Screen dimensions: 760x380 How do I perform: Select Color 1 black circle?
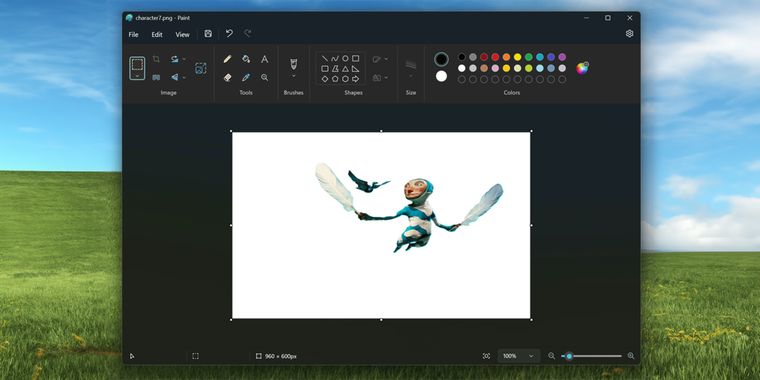[x=441, y=59]
